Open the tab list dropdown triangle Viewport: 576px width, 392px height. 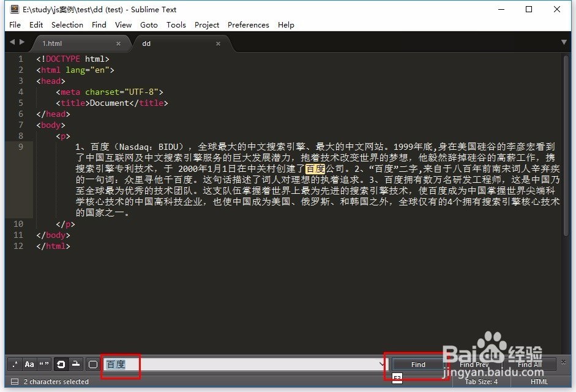tap(564, 42)
